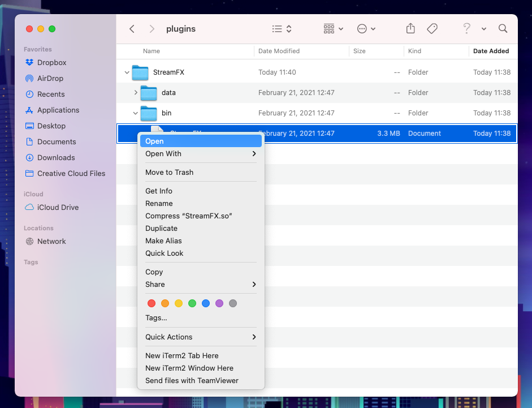Click the Share toolbar icon
532x408 pixels.
pyautogui.click(x=410, y=28)
